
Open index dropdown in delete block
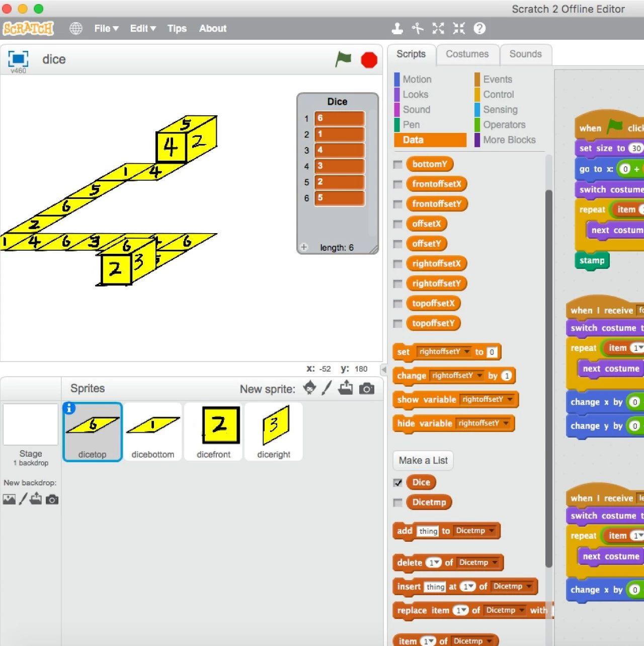point(434,562)
